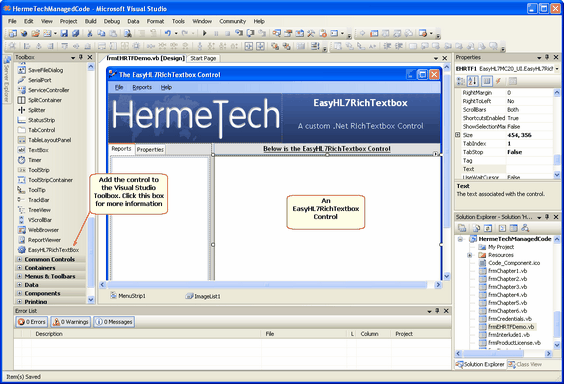Click View Class Diagram icon in Solution Explorer

[525, 228]
